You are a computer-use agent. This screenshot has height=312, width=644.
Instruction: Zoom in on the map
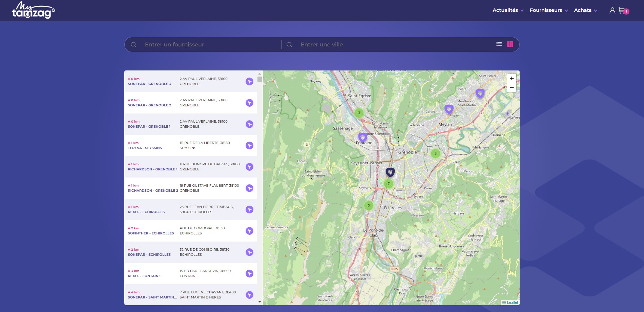pyautogui.click(x=512, y=78)
